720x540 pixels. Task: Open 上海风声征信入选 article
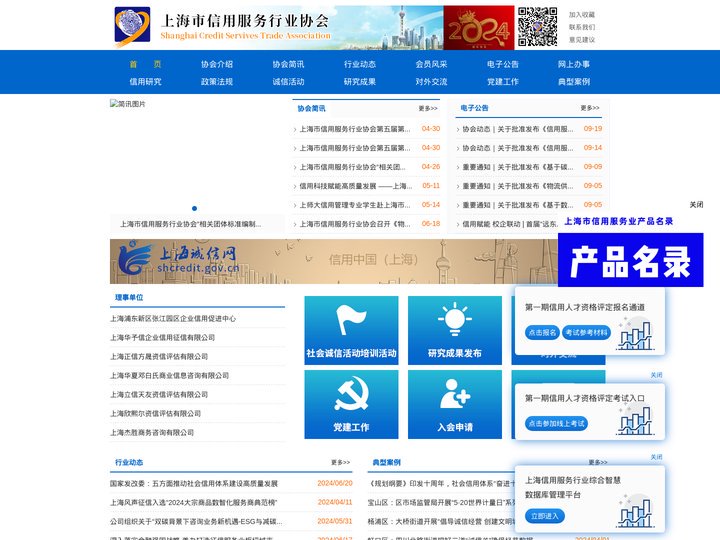[x=194, y=503]
